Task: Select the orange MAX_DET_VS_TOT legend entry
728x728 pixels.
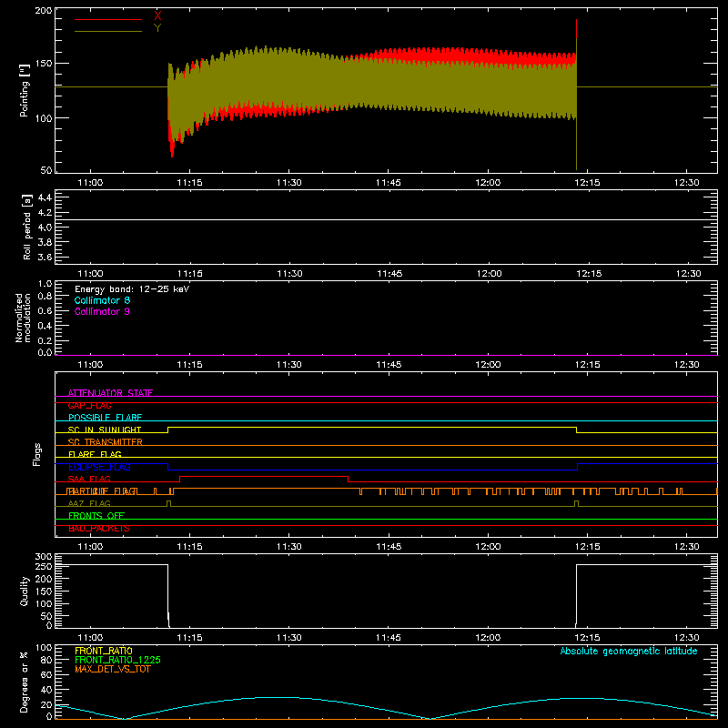Action: 113,669
